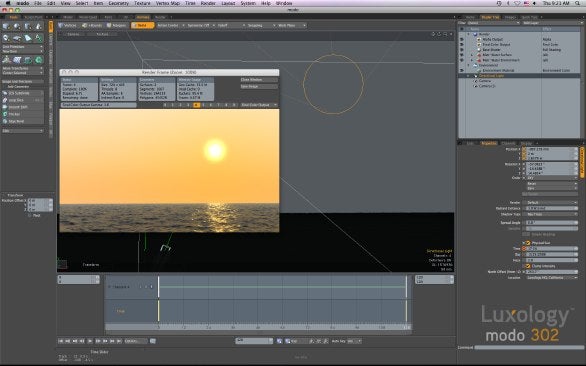
Task: Click the Loop Slice tool icon
Action: tap(5, 100)
